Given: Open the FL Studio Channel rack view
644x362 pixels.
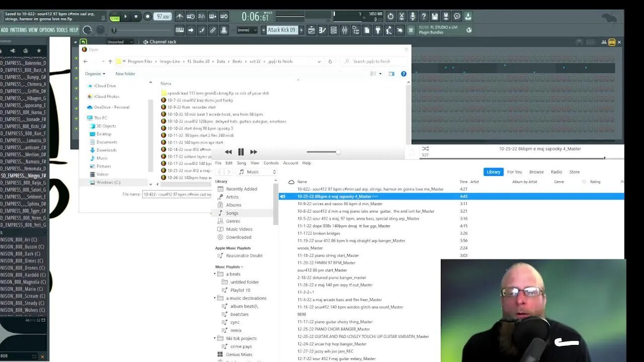Looking at the screenshot, I should pos(333,30).
